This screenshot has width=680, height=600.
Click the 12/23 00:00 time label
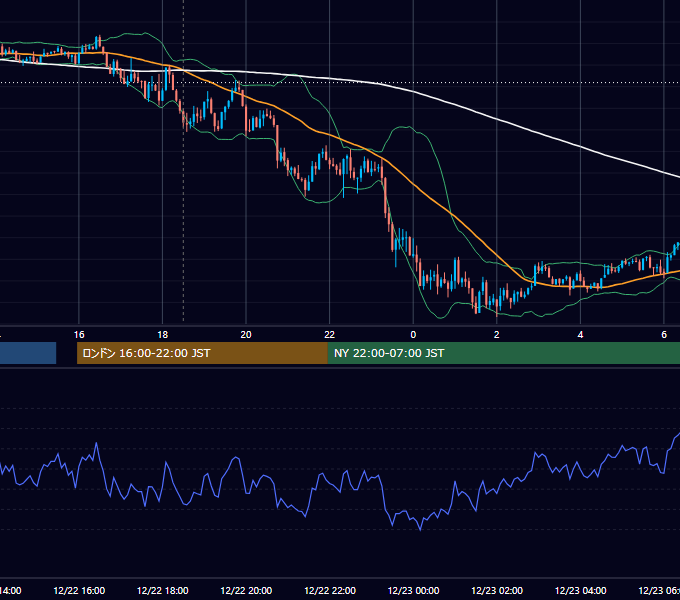click(413, 590)
